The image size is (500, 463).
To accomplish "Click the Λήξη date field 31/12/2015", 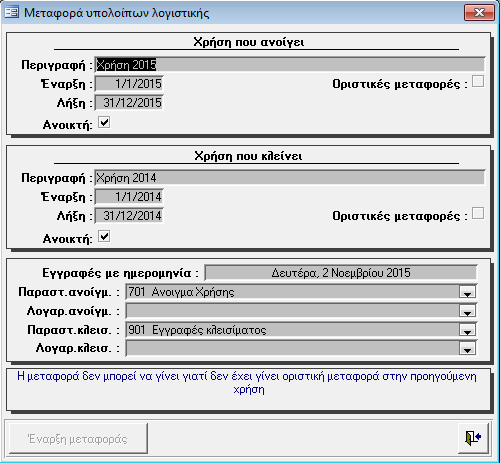I will (129, 102).
